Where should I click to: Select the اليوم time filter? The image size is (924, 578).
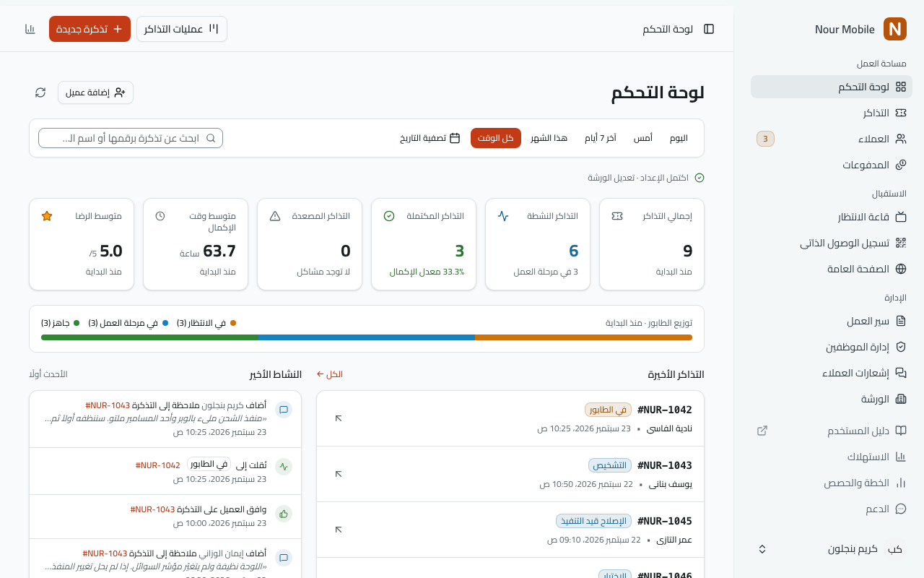(679, 138)
